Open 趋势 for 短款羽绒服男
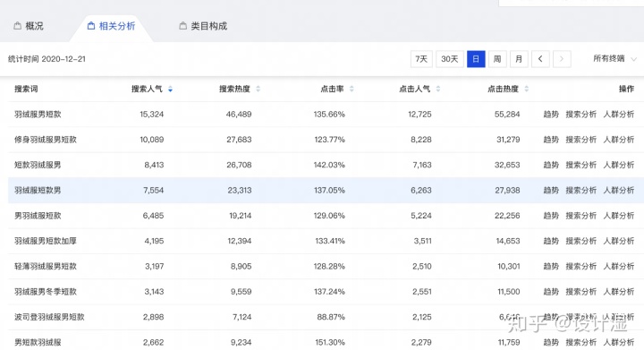644x350 pixels. pyautogui.click(x=551, y=165)
